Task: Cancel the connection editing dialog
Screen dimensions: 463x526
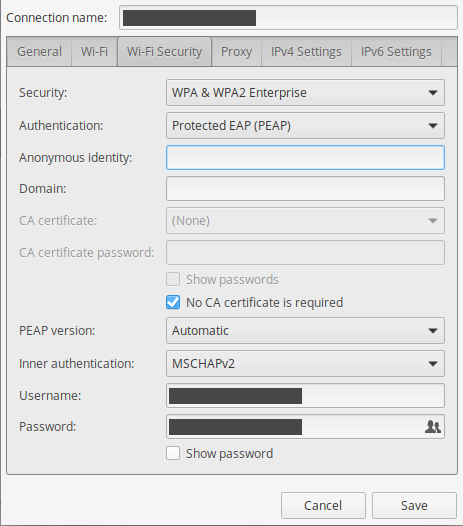Action: (323, 506)
